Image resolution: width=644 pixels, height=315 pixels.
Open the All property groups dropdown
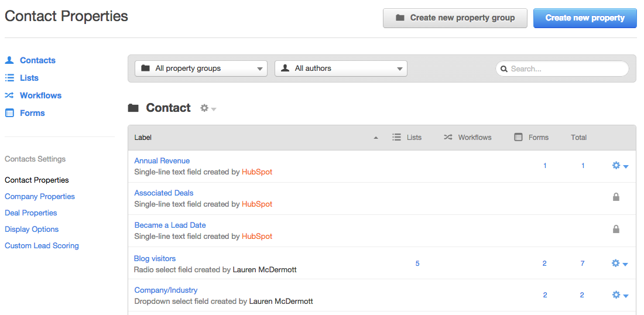201,69
